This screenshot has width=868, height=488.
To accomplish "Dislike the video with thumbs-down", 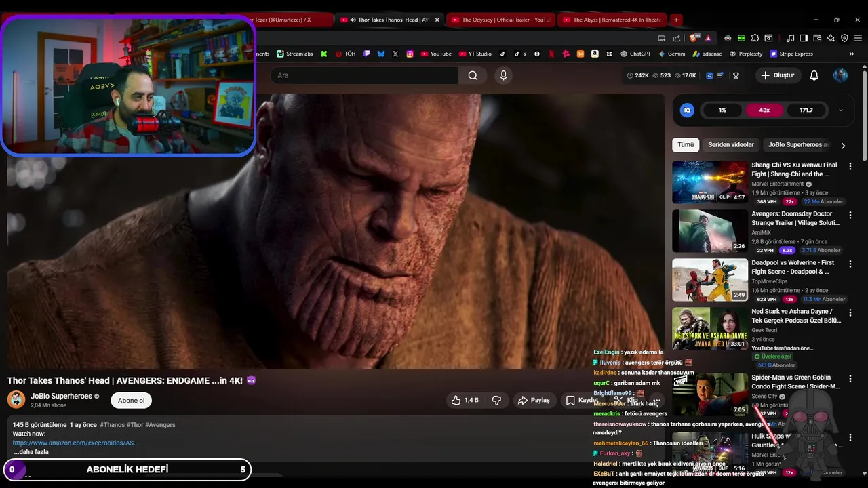I will pos(496,400).
